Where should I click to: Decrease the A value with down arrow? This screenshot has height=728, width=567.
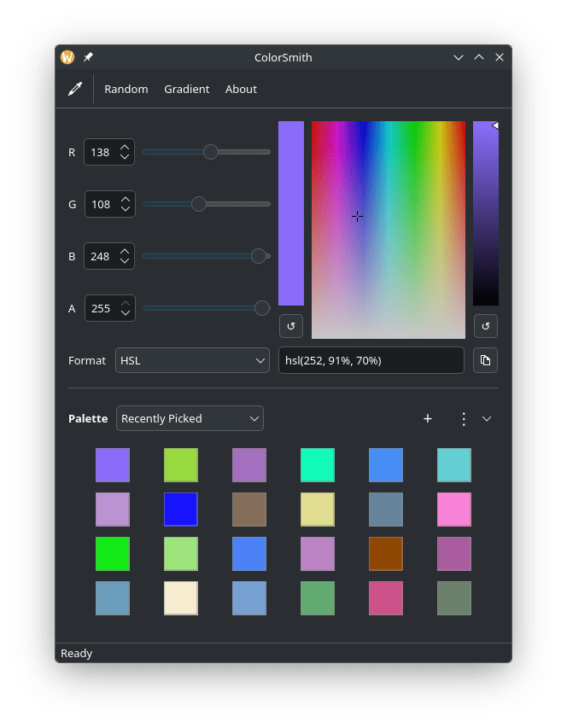(126, 313)
